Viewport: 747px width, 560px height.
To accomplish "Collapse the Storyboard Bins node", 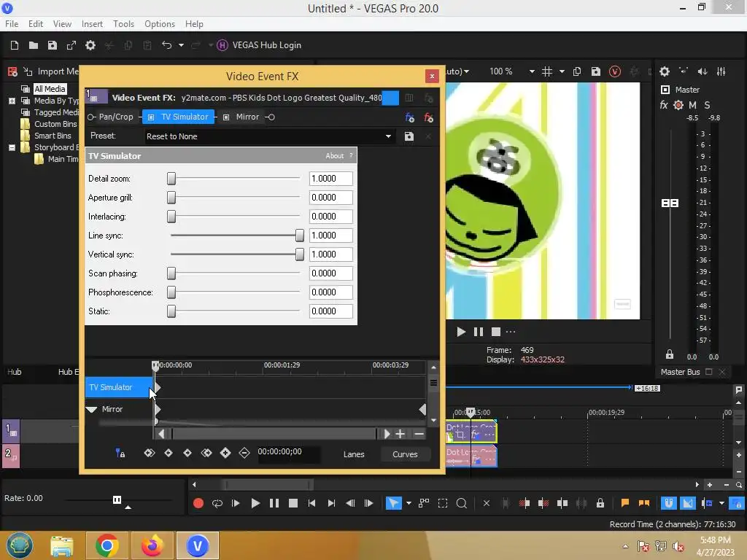I will (x=12, y=147).
